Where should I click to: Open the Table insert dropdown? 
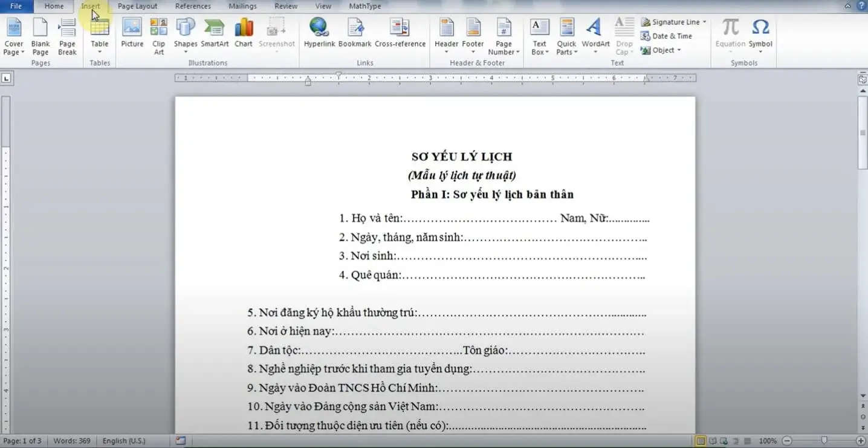click(x=100, y=37)
